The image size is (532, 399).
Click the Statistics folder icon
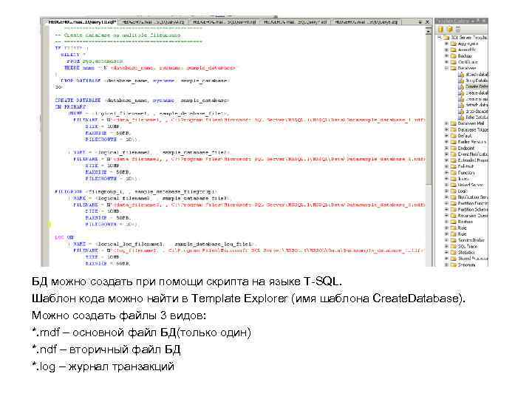(453, 253)
